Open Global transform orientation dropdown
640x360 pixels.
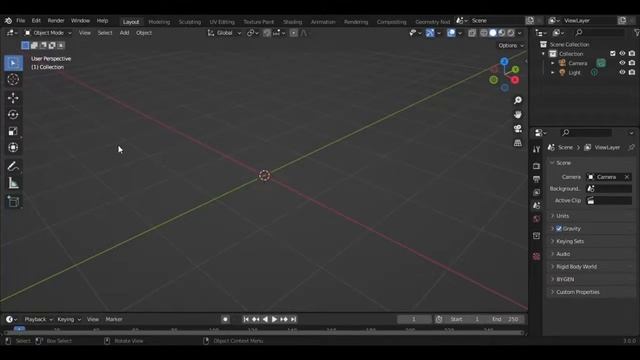click(x=224, y=33)
